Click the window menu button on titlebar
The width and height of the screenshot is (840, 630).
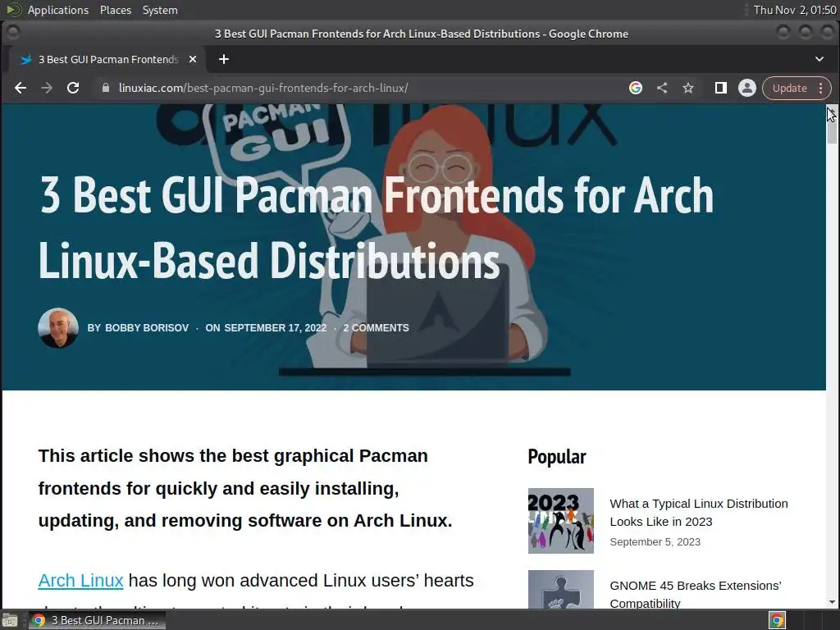13,33
